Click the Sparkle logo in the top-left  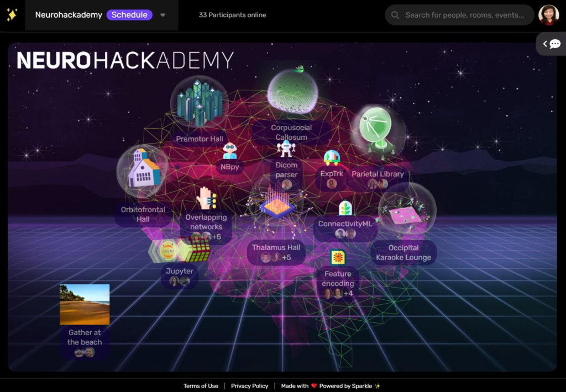click(11, 14)
